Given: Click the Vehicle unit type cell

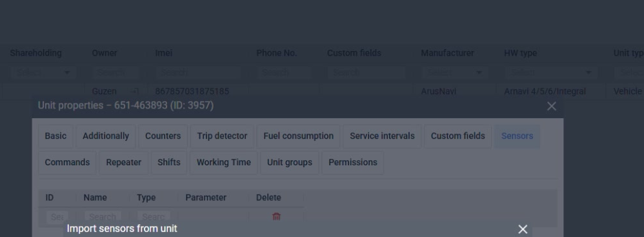Looking at the screenshot, I should point(628,91).
